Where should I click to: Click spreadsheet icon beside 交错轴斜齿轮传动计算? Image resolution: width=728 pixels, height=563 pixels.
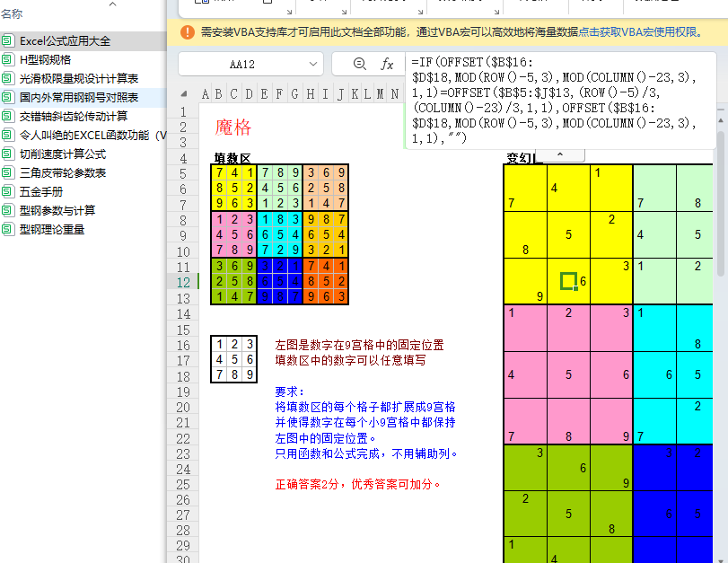(7, 116)
